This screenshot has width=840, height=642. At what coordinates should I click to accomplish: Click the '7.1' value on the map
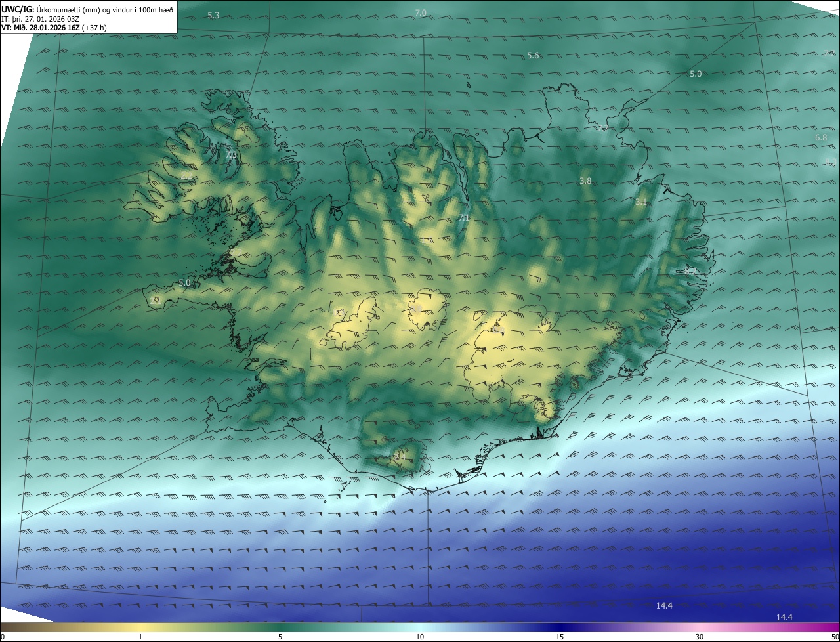point(464,217)
